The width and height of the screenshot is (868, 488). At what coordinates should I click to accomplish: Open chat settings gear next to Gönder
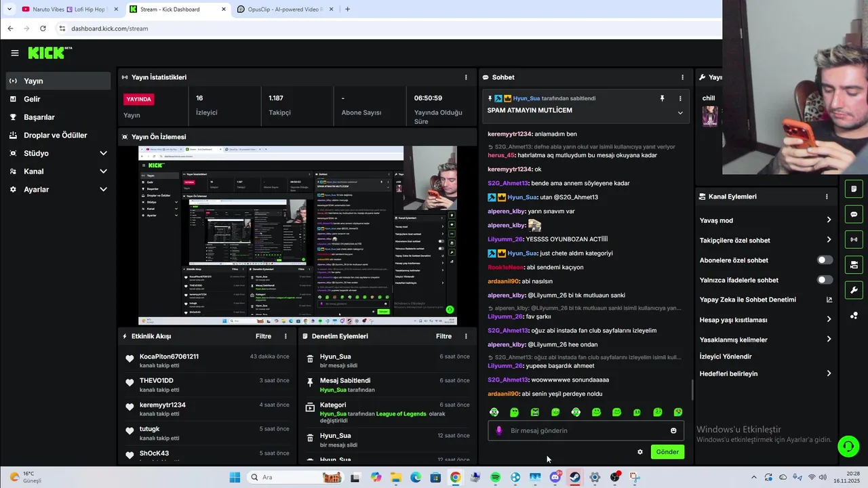click(x=639, y=451)
